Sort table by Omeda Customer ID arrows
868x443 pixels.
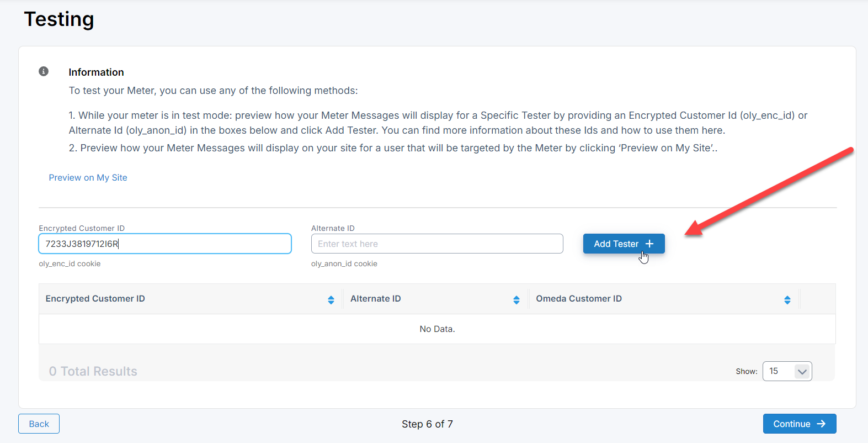(787, 299)
